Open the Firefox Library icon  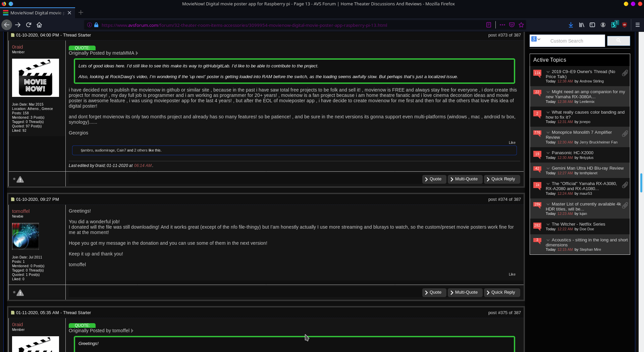[582, 25]
